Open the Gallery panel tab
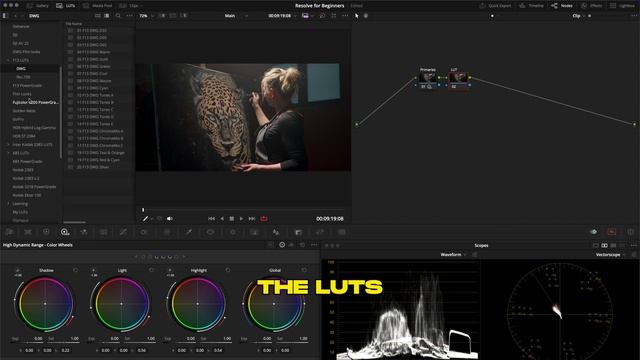640x360 pixels. pos(38,6)
